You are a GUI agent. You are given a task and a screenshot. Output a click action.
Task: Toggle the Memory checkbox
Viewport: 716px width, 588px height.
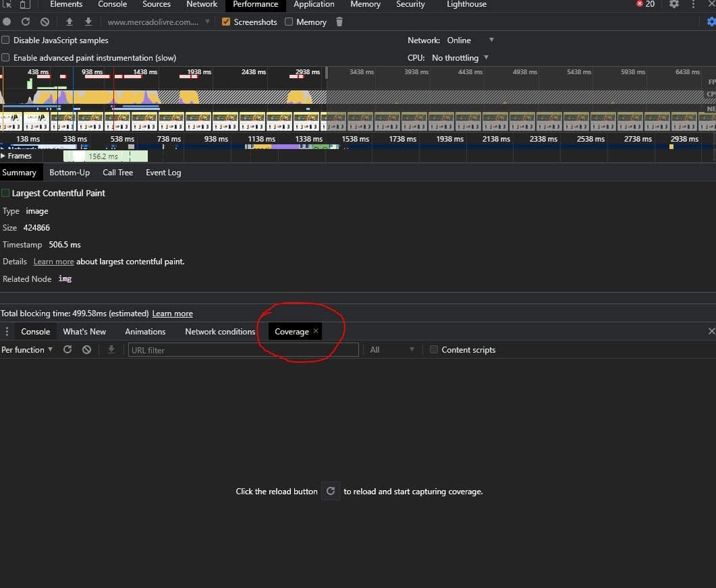(x=289, y=22)
